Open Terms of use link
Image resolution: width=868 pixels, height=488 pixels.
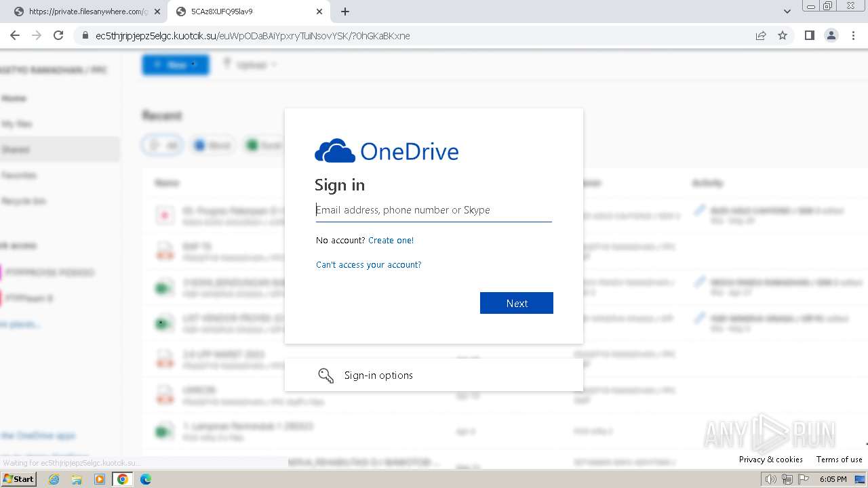840,459
